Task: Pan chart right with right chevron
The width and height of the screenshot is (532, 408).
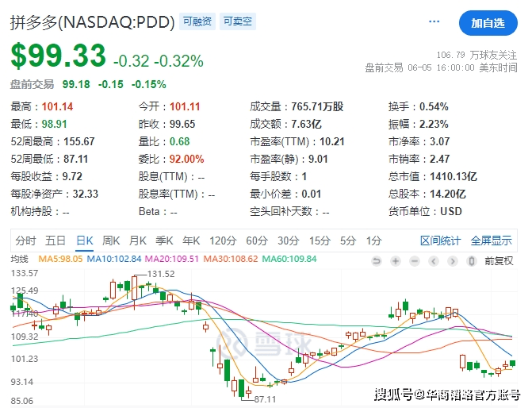Action: coord(452,261)
